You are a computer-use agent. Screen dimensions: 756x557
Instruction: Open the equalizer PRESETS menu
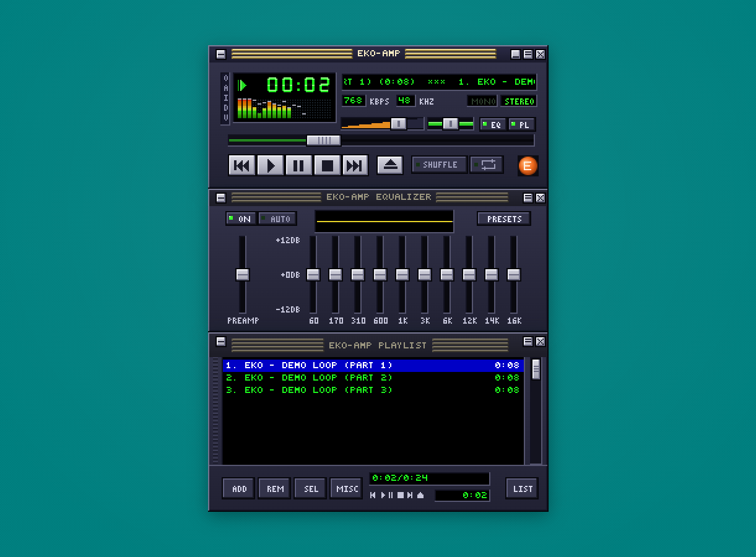[x=504, y=218]
